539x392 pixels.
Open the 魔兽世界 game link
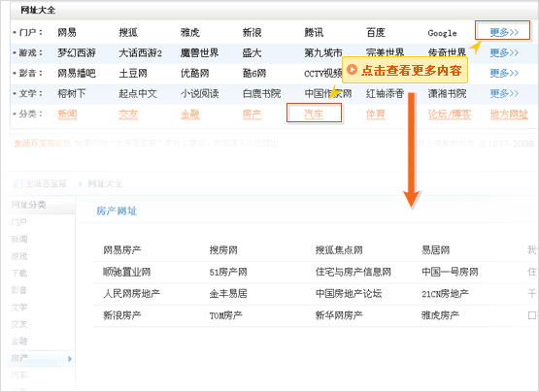coord(200,52)
